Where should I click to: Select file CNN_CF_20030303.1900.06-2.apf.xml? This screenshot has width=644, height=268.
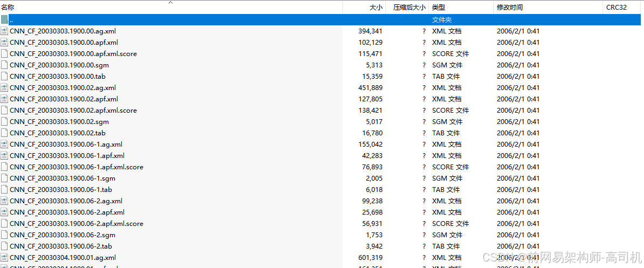coord(67,212)
